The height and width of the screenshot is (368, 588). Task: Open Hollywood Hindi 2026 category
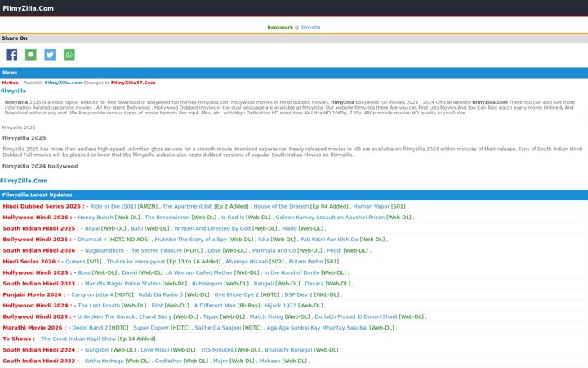[x=35, y=218]
